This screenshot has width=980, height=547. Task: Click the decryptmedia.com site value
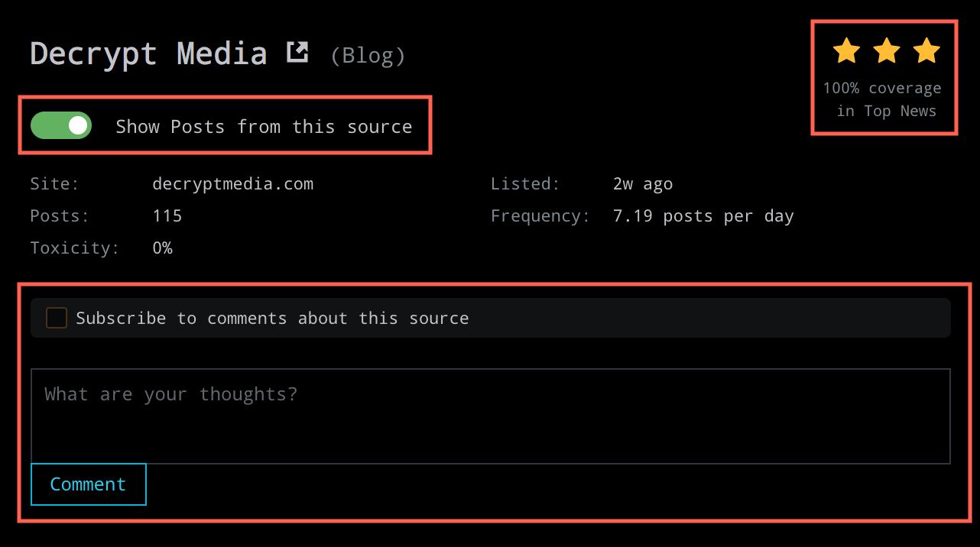233,184
